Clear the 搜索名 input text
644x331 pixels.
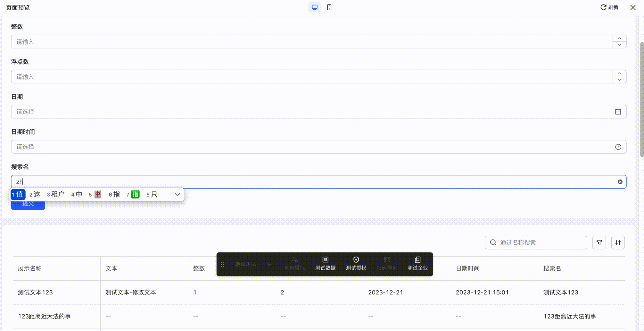tap(620, 182)
